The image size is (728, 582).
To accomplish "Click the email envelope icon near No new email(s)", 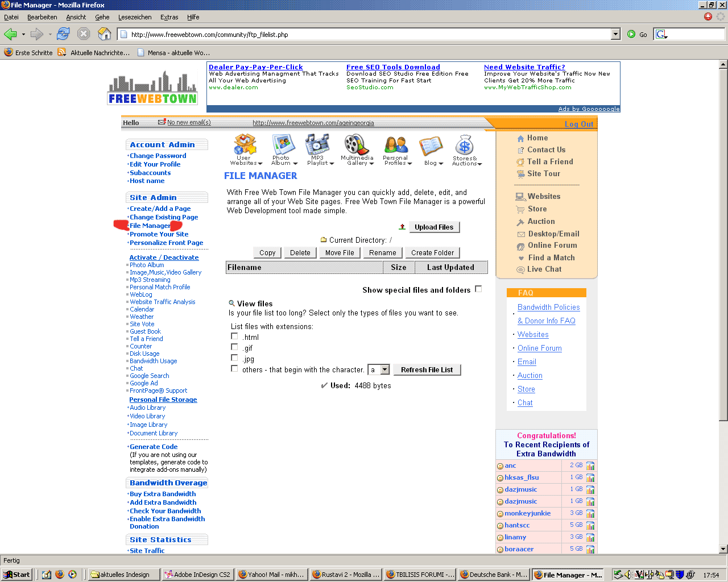I will click(x=162, y=122).
